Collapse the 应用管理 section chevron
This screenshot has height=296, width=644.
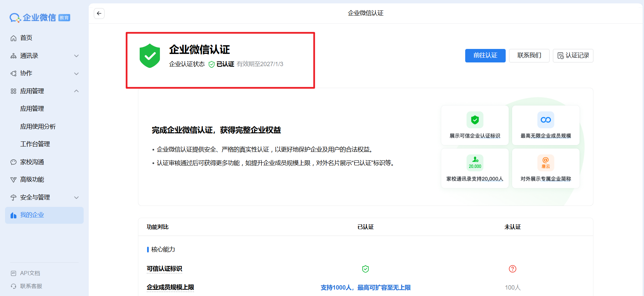[x=77, y=91]
